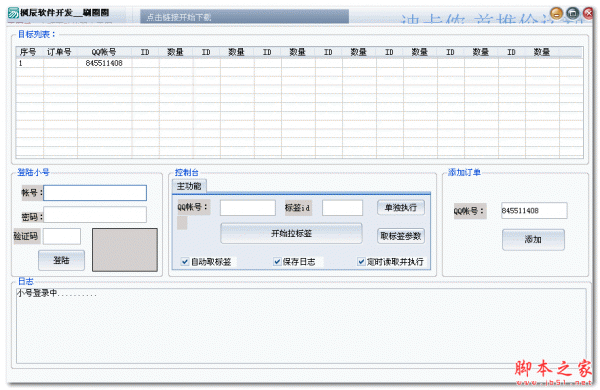
Task: Focus the 帐号 input field
Action: click(95, 193)
